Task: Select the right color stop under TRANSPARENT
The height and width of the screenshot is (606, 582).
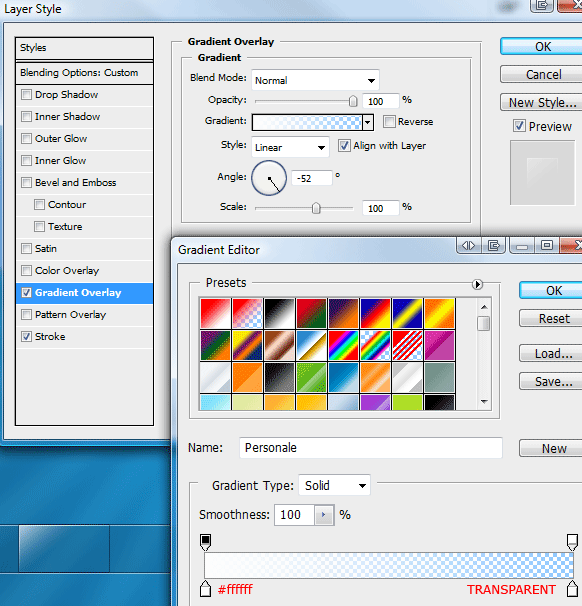Action: pyautogui.click(x=572, y=589)
